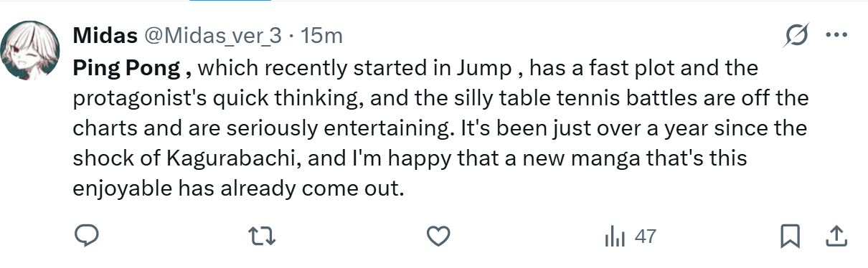Click the bold Ping Pong text

pyautogui.click(x=132, y=70)
